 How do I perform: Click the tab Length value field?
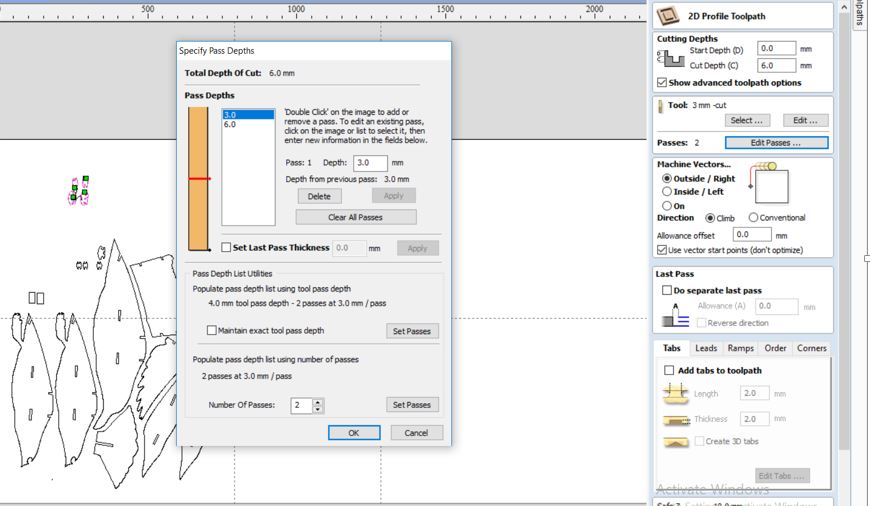[755, 393]
